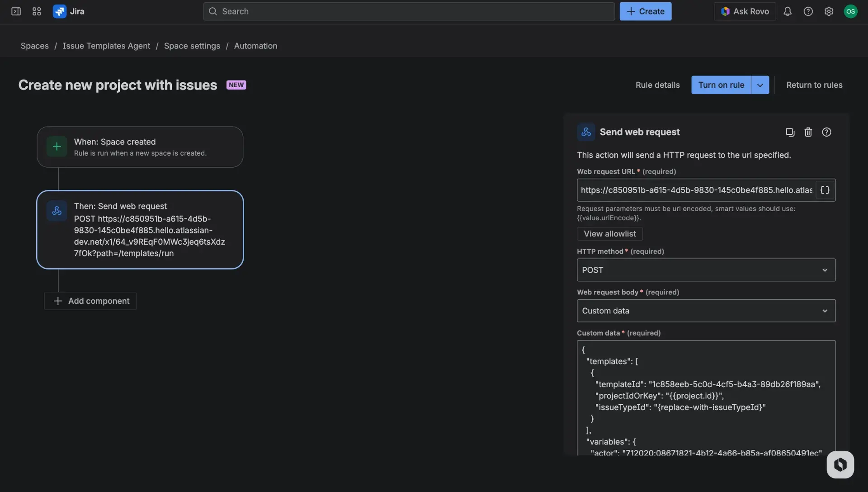Collapse the sidebar using the top-left icon

click(x=15, y=11)
